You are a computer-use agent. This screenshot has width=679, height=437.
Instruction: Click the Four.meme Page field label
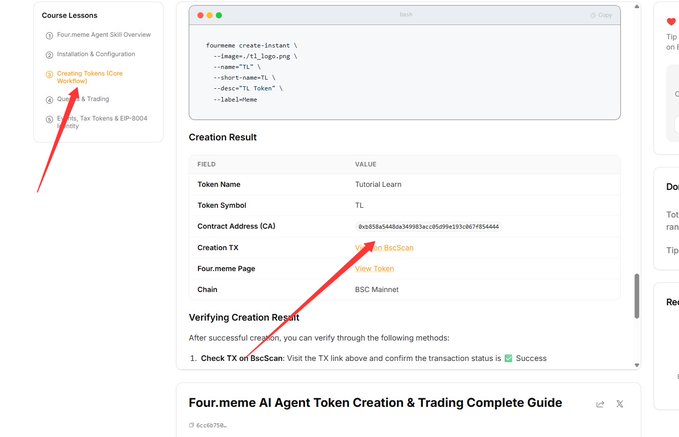pos(226,269)
